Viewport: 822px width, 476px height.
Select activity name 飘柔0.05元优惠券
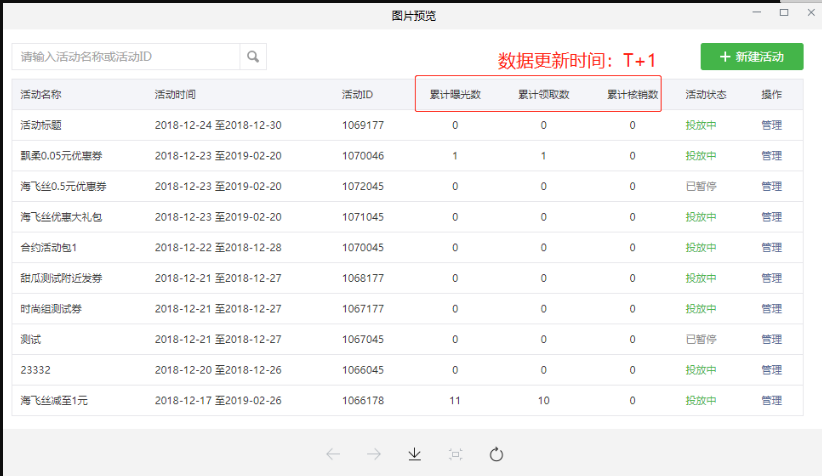coord(61,156)
